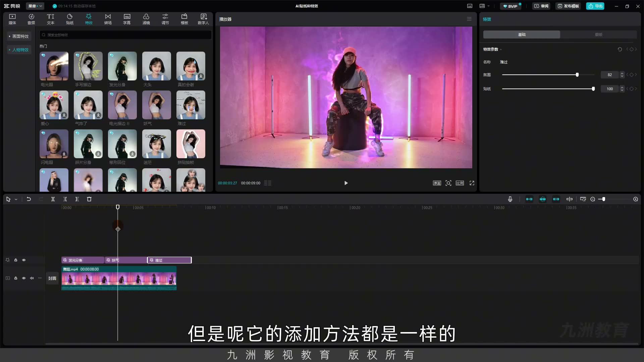644x362 pixels.
Task: Open the 贴纸 stickers tab
Action: click(70, 19)
